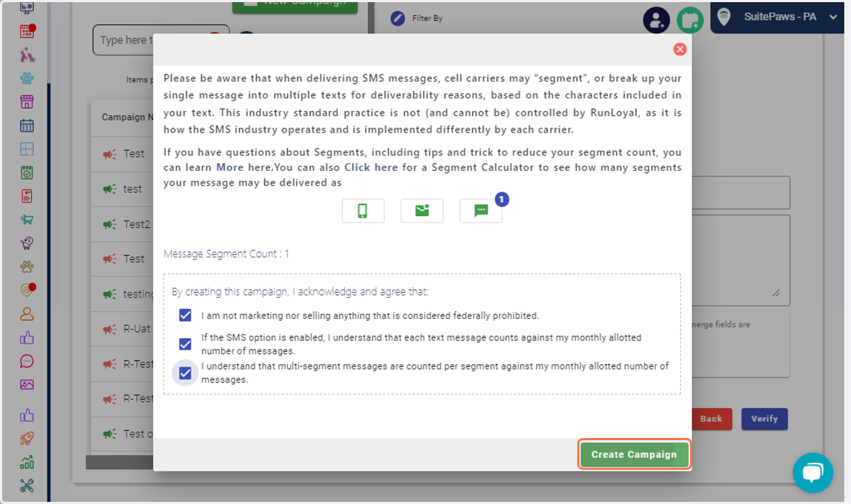Click the New Campaign button
The width and height of the screenshot is (851, 504).
click(295, 4)
